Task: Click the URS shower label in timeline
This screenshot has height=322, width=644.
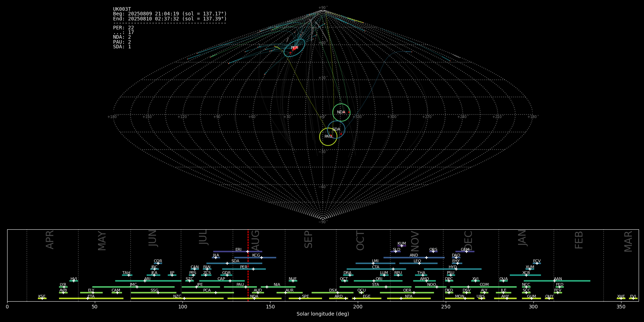Action: (480, 297)
